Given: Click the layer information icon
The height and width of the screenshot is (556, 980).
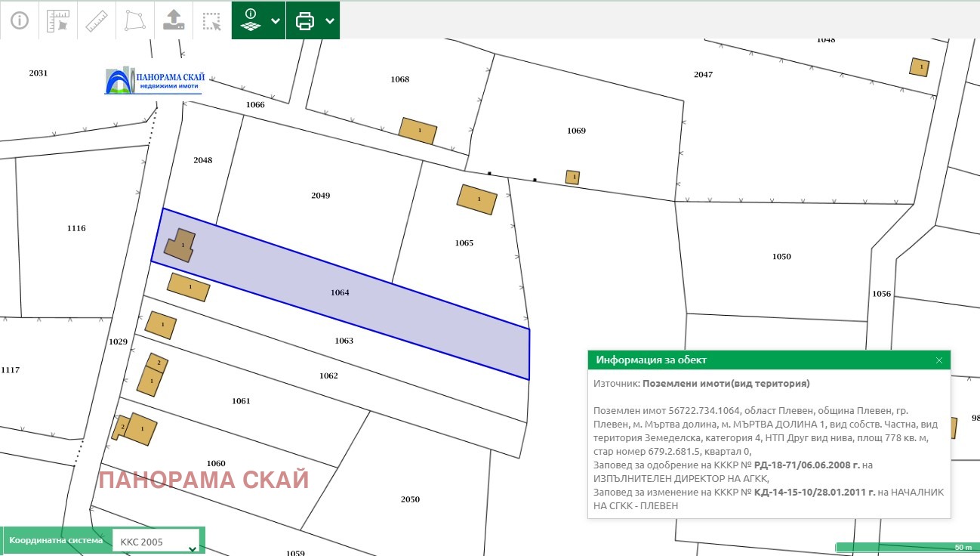Looking at the screenshot, I should [x=251, y=20].
